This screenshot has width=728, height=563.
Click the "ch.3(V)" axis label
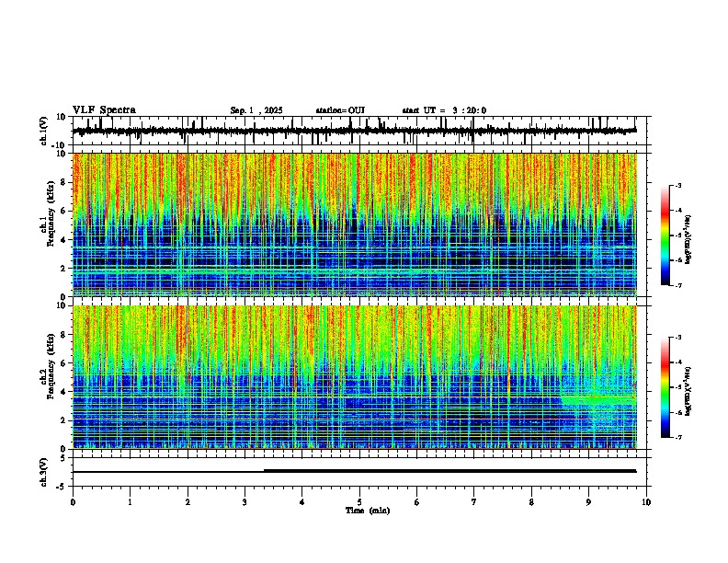point(44,472)
